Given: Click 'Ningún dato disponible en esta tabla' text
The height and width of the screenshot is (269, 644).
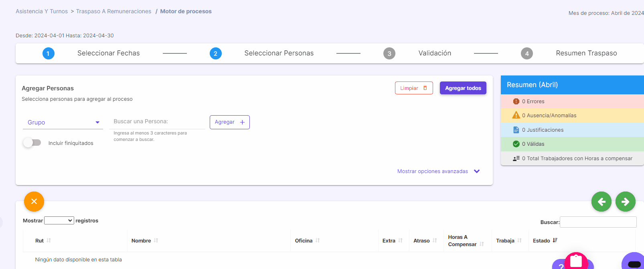Looking at the screenshot, I should (x=79, y=260).
